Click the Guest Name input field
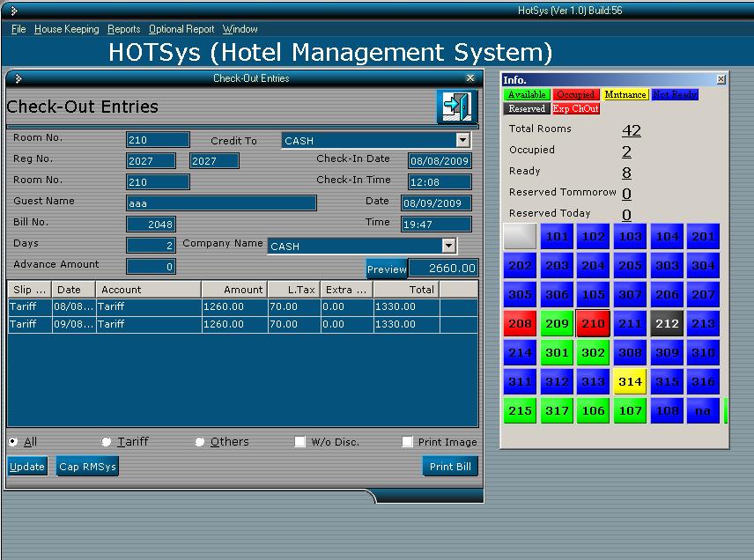This screenshot has height=560, width=754. (220, 203)
